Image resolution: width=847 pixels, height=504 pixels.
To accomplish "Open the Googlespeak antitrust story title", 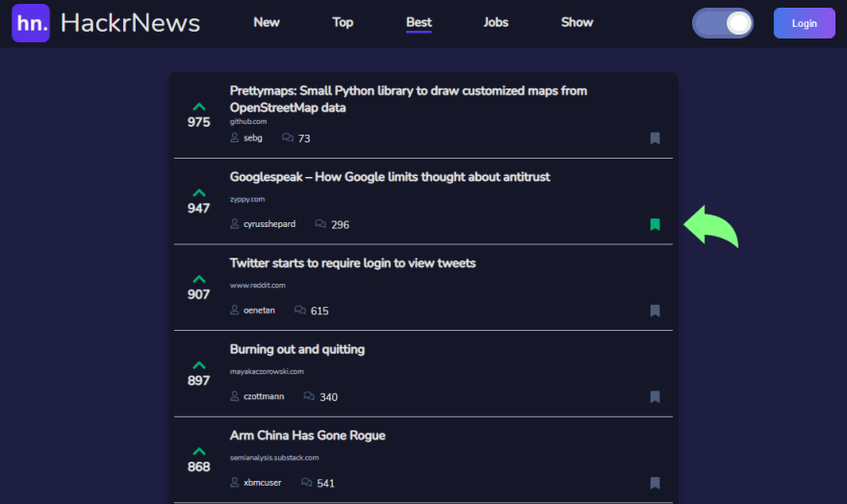I will 390,177.
